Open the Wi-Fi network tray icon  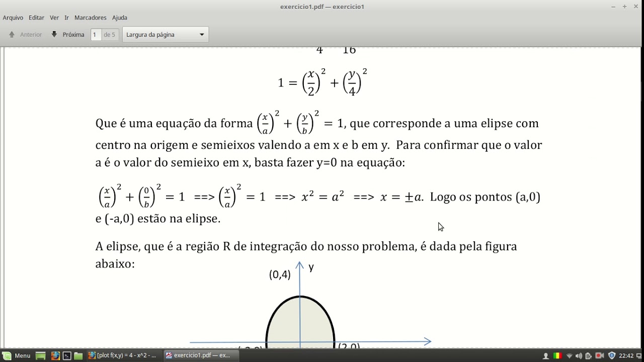(x=570, y=356)
